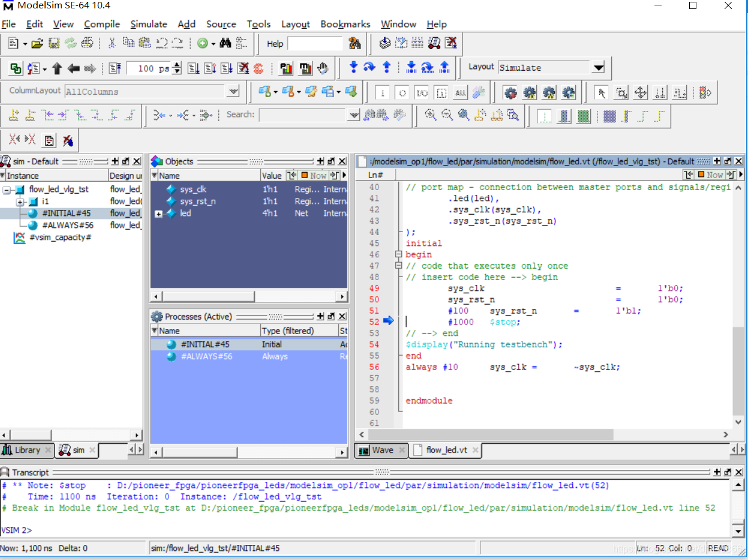Expand the i1 instance node
The height and width of the screenshot is (560, 748).
(20, 201)
